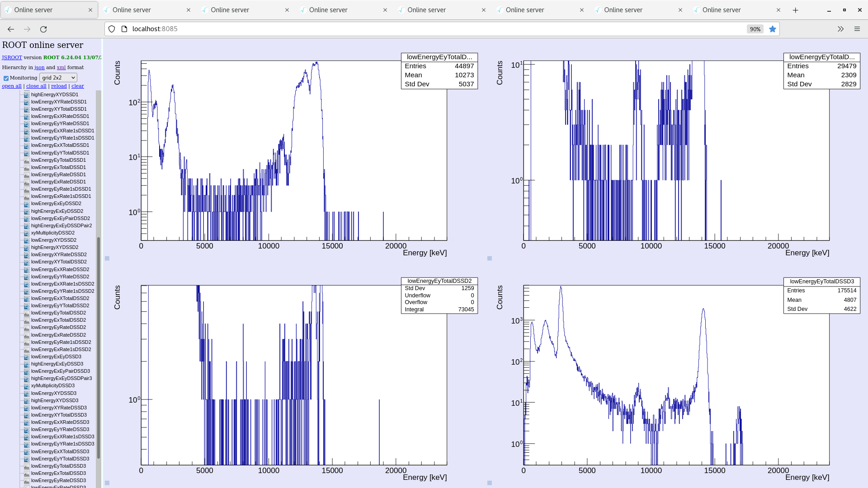Click the histogram icon beside lowEnergyEyTotalDSSD1
Screen dimensions: 868x488
pyautogui.click(x=27, y=160)
